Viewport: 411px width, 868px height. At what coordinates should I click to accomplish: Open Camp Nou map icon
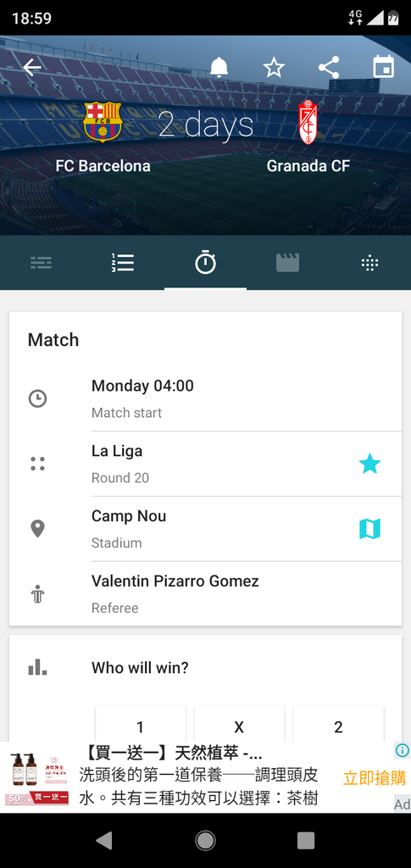(369, 529)
